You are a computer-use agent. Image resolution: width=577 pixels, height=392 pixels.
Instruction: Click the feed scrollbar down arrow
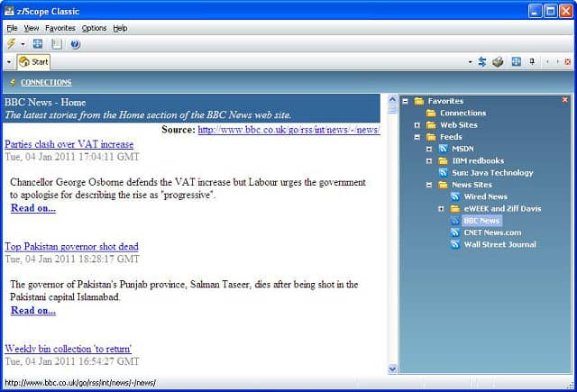point(392,369)
